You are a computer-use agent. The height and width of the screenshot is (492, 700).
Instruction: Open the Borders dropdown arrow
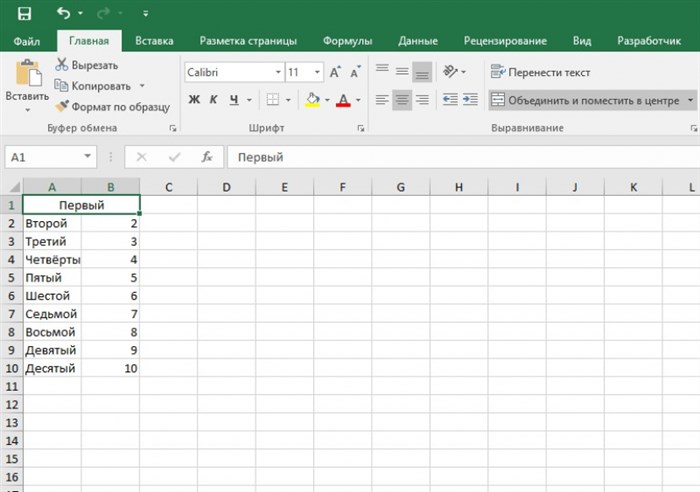288,100
